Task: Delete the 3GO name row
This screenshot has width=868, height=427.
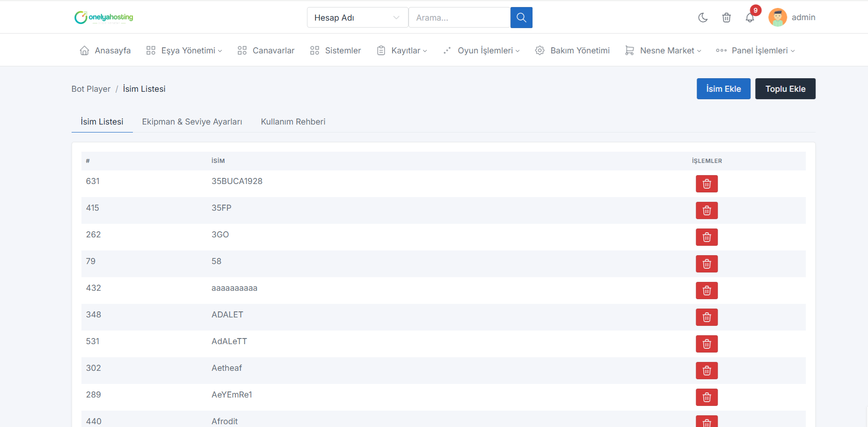Action: [x=707, y=237]
